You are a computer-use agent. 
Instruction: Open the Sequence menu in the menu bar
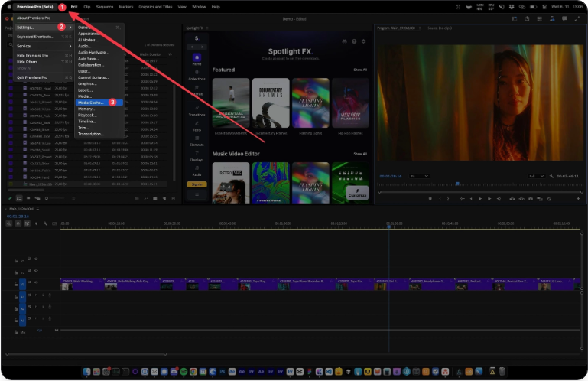104,6
